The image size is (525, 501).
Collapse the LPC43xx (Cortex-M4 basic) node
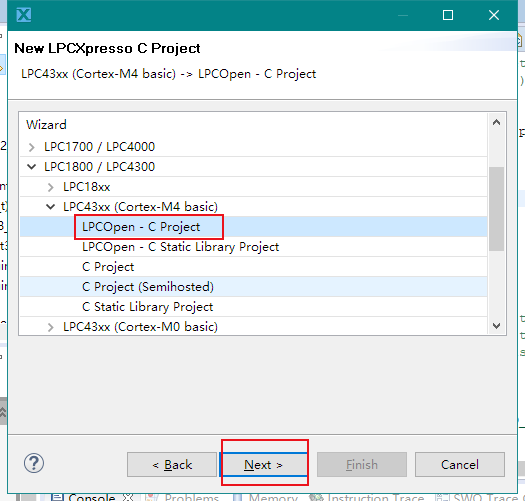[51, 207]
